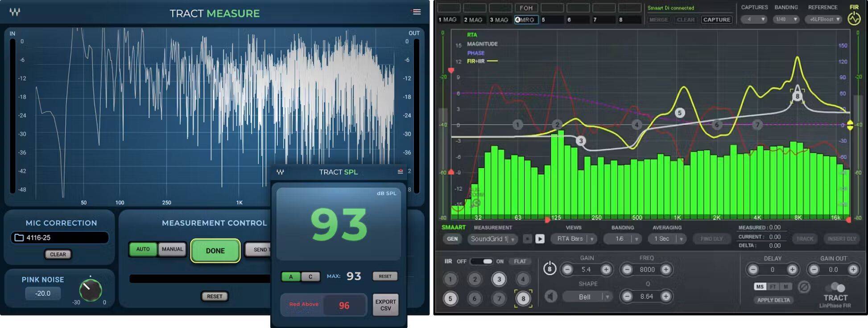
Task: Select EQ band 1 button
Action: [451, 279]
